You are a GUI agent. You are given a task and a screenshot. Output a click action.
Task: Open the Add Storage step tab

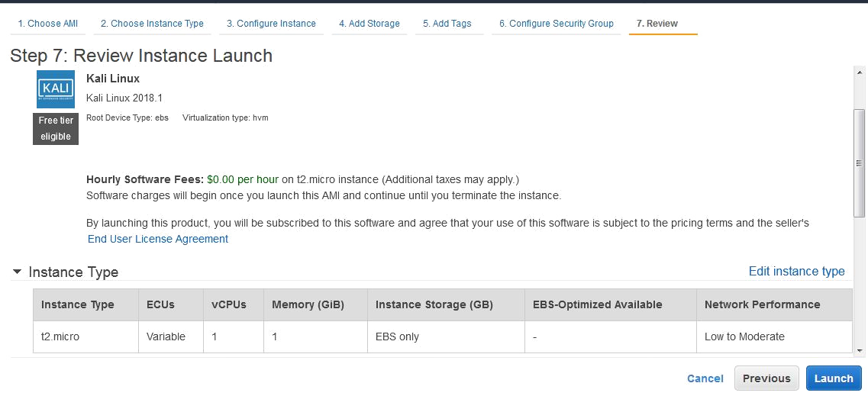[369, 24]
